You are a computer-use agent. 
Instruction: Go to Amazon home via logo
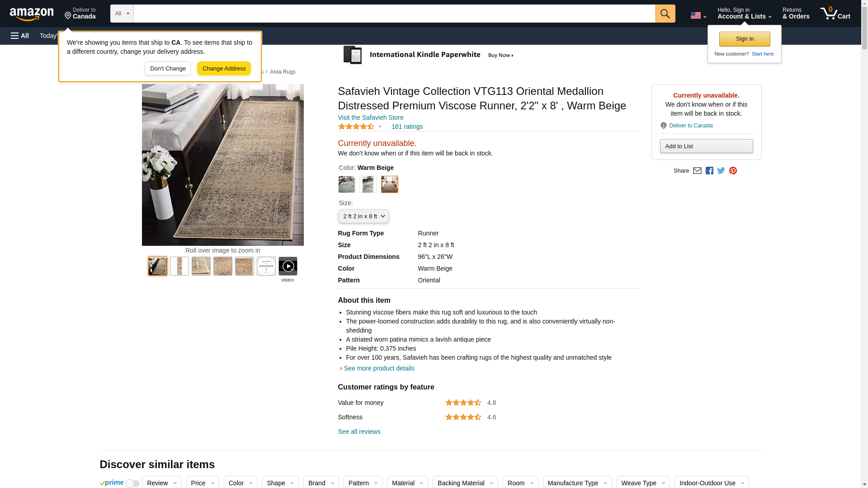tap(32, 14)
